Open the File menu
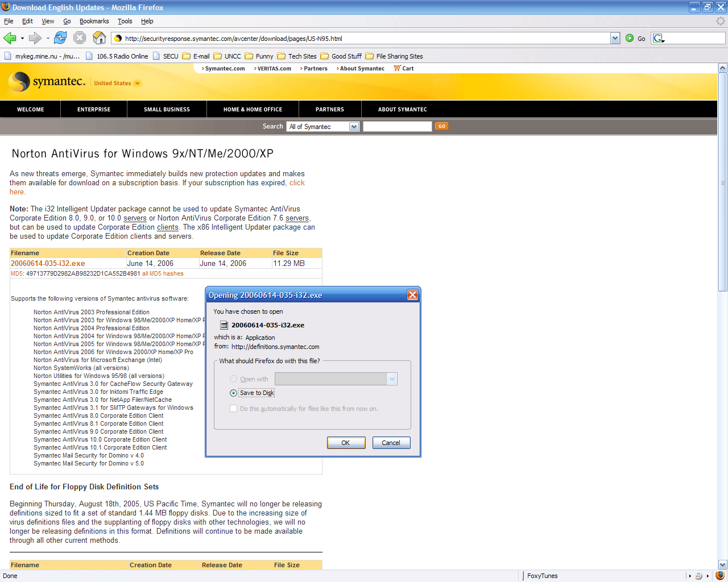Viewport: 728px width, 582px height. (x=9, y=21)
